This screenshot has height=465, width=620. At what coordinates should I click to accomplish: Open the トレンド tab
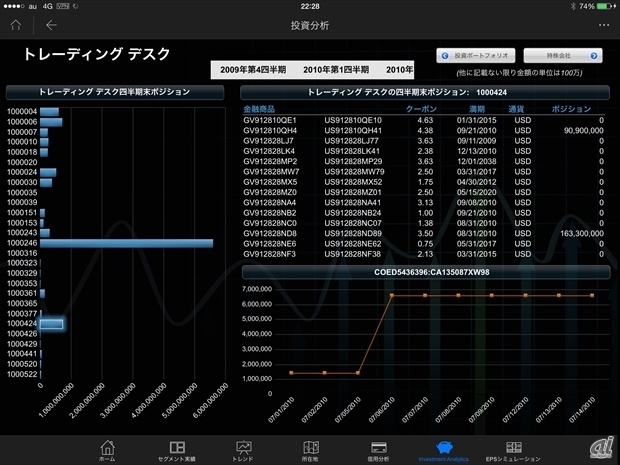point(243,451)
